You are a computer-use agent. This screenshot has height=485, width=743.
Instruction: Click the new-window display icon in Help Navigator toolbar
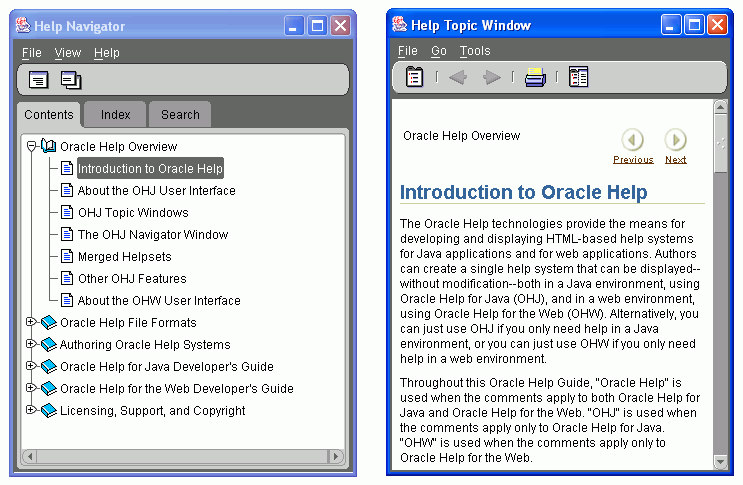coord(71,80)
